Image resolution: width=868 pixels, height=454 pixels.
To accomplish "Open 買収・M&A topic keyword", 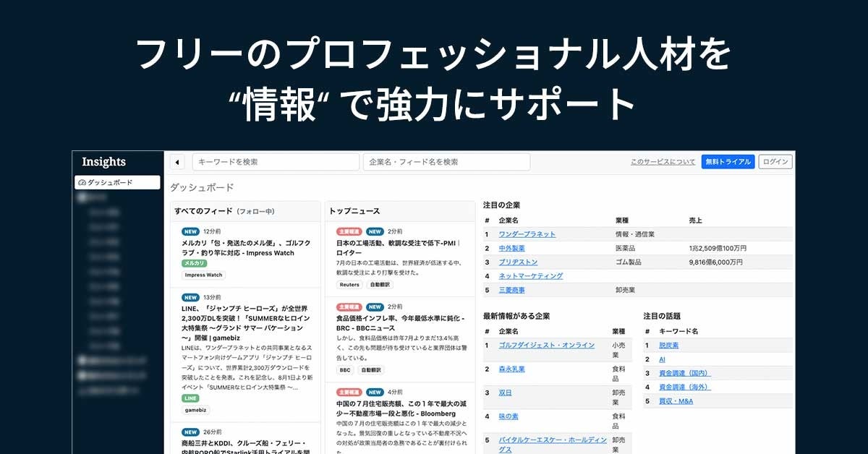I will [x=676, y=401].
